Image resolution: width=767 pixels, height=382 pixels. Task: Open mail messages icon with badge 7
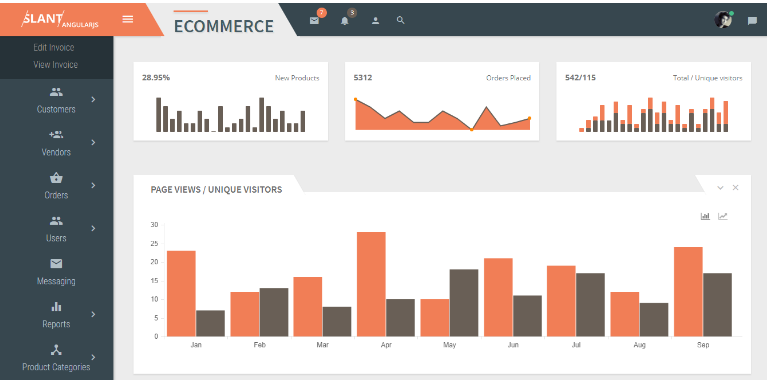tap(314, 21)
